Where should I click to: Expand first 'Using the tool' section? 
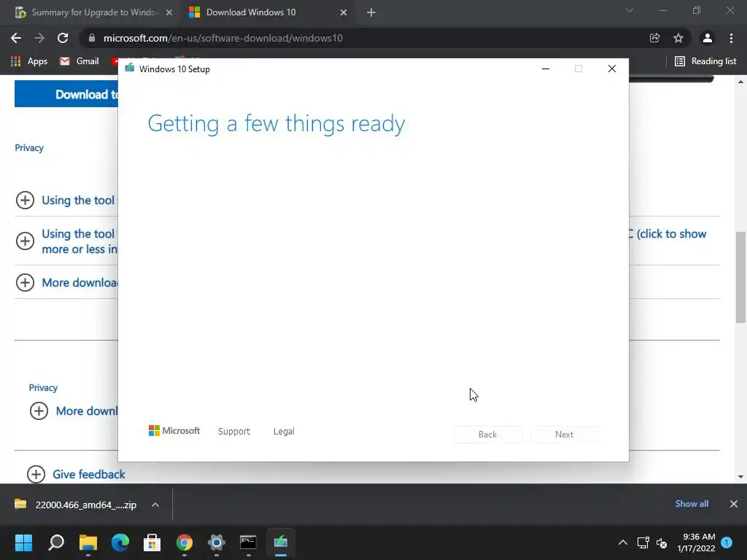[25, 200]
